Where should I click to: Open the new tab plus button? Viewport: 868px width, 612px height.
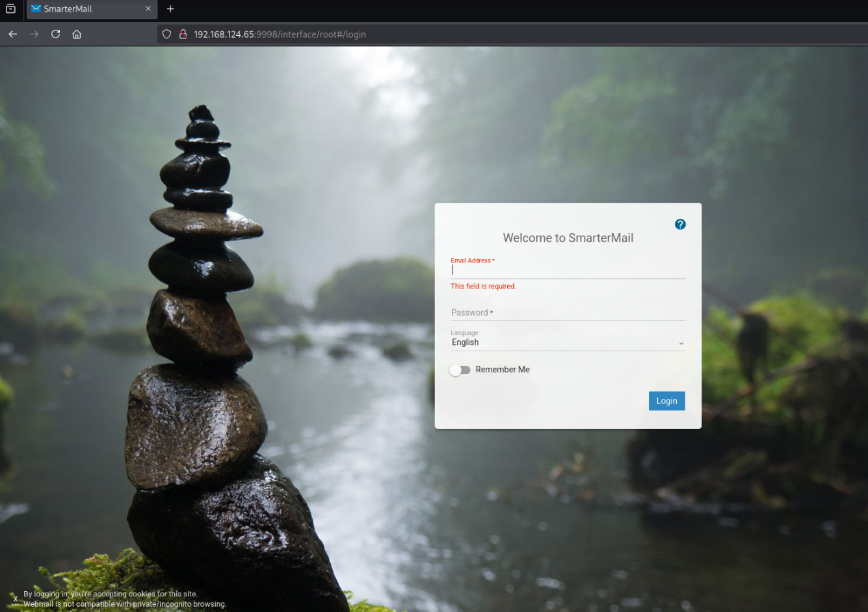[170, 9]
